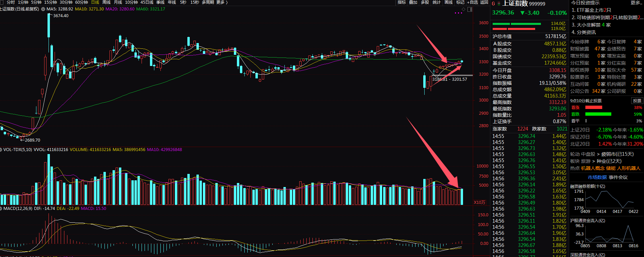Expand 更多 periods in the timeframe bar
This screenshot has width=644, height=257.
pyautogui.click(x=222, y=2)
